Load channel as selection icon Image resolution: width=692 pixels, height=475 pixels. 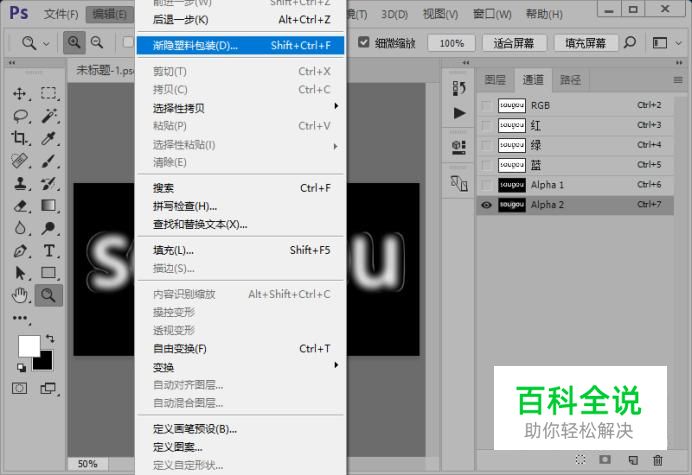[x=580, y=460]
